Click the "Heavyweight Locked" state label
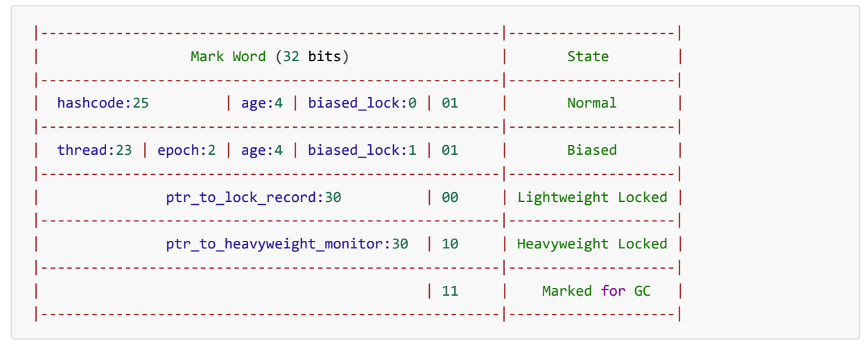 pyautogui.click(x=592, y=244)
